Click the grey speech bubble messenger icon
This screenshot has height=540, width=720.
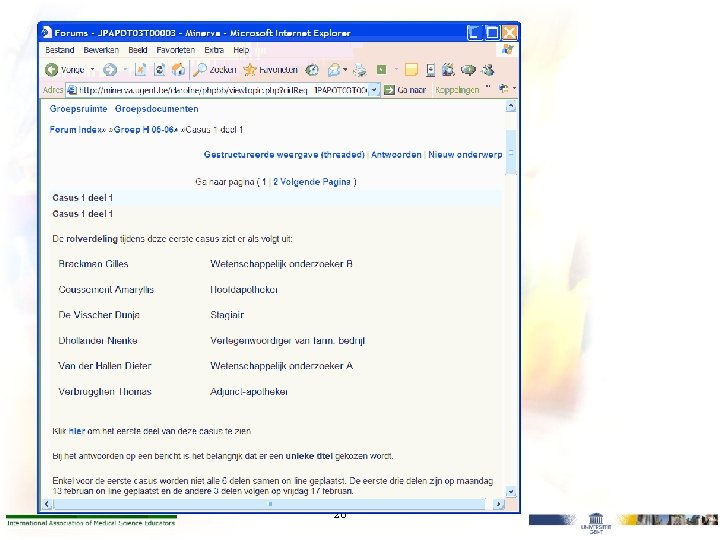pos(468,70)
